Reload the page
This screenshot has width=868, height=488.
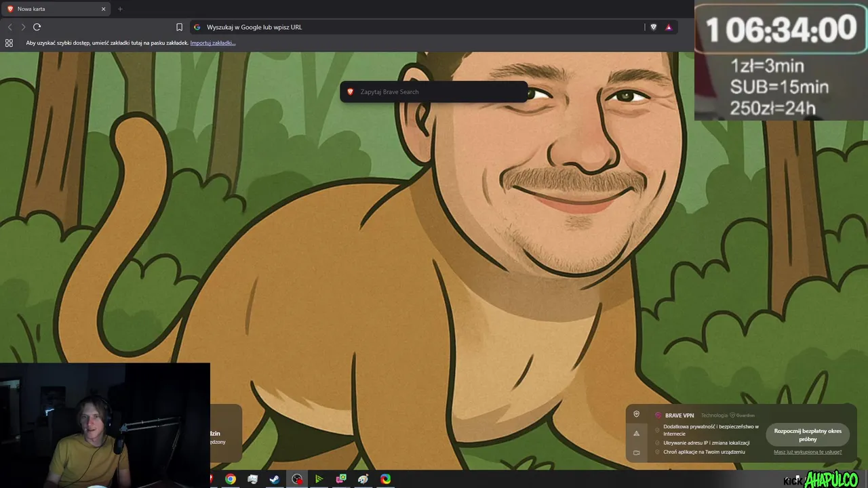click(x=37, y=27)
